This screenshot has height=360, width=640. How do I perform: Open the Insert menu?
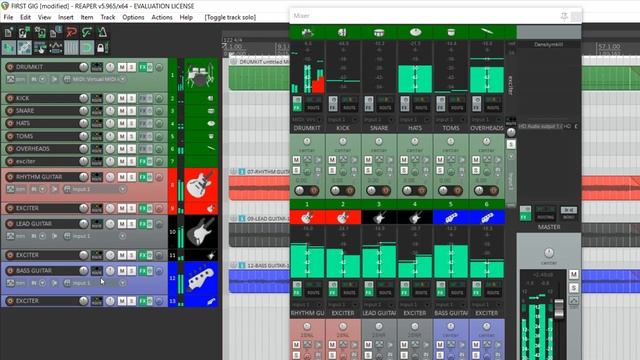pos(66,17)
